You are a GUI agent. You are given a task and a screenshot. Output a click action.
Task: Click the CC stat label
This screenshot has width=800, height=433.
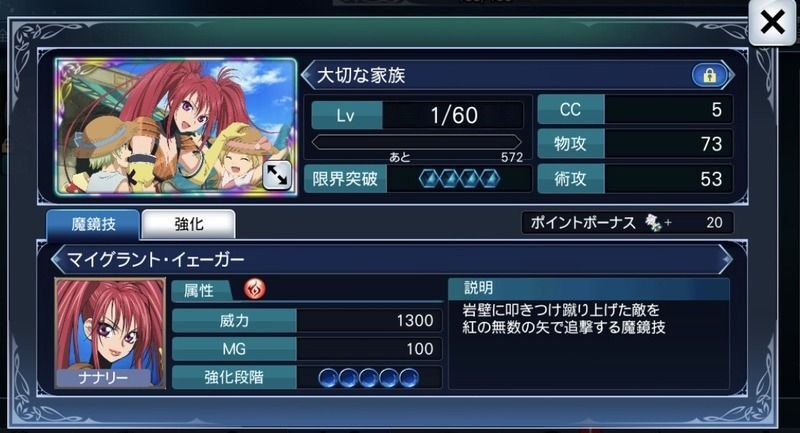[x=570, y=110]
